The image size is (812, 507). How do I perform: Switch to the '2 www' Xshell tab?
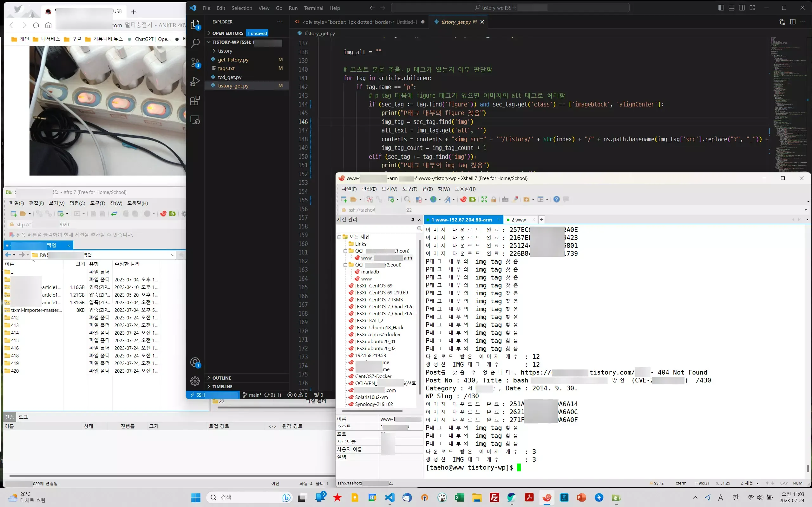[x=518, y=220]
